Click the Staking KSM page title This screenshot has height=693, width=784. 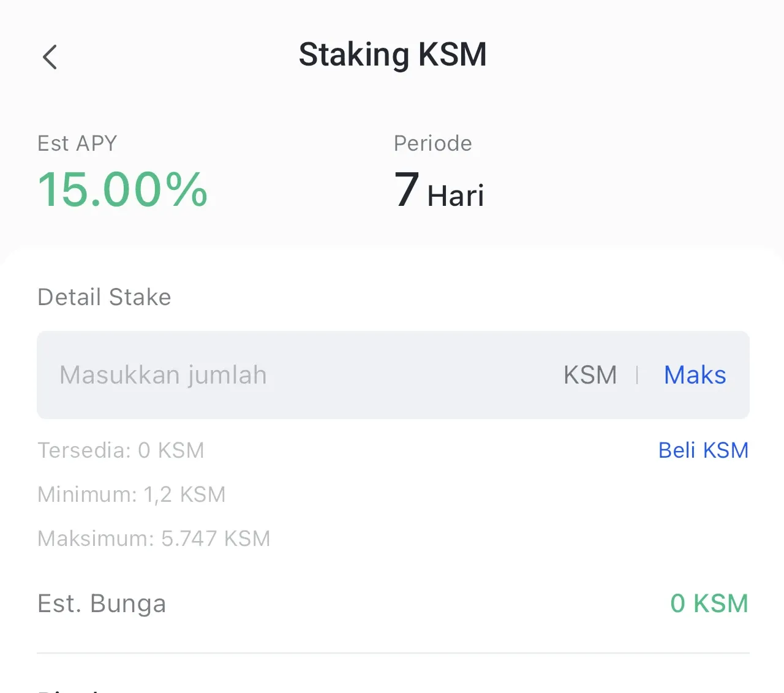click(x=393, y=54)
